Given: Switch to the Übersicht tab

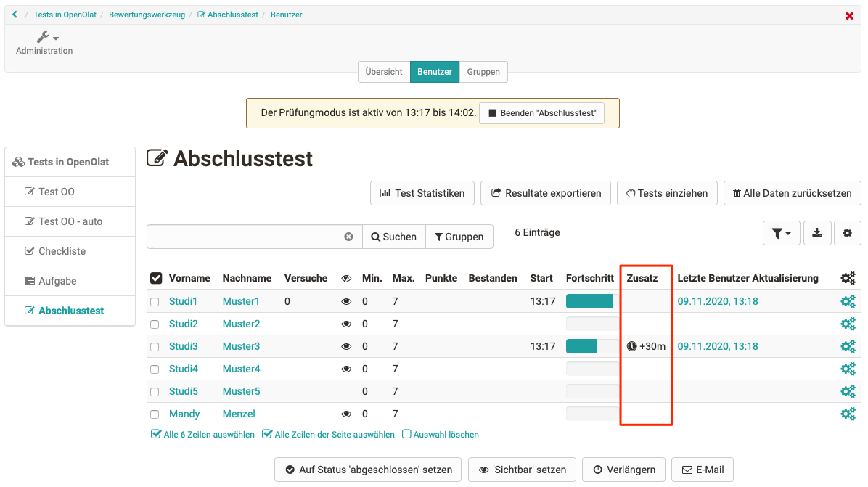Looking at the screenshot, I should tap(384, 72).
